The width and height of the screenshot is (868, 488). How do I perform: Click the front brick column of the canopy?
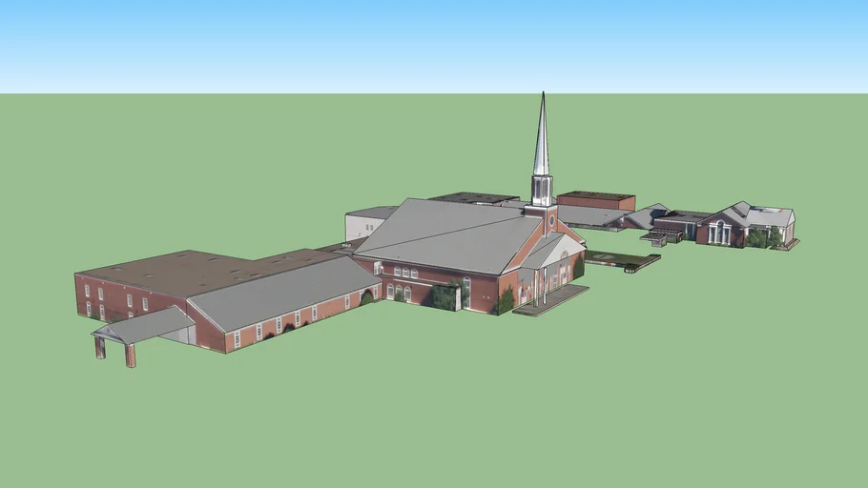tap(130, 355)
